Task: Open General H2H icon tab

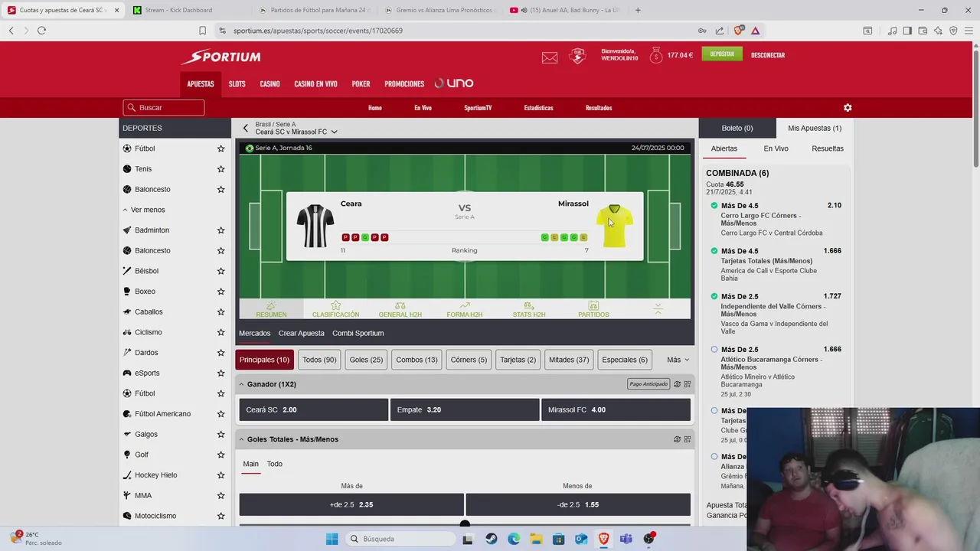Action: (400, 309)
